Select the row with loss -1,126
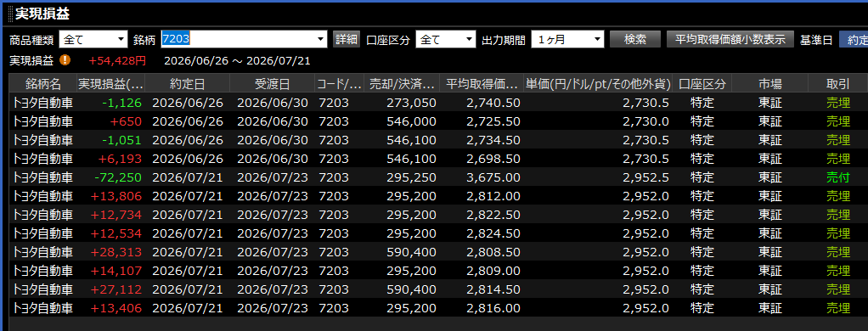Image resolution: width=868 pixels, height=331 pixels. tap(438, 103)
